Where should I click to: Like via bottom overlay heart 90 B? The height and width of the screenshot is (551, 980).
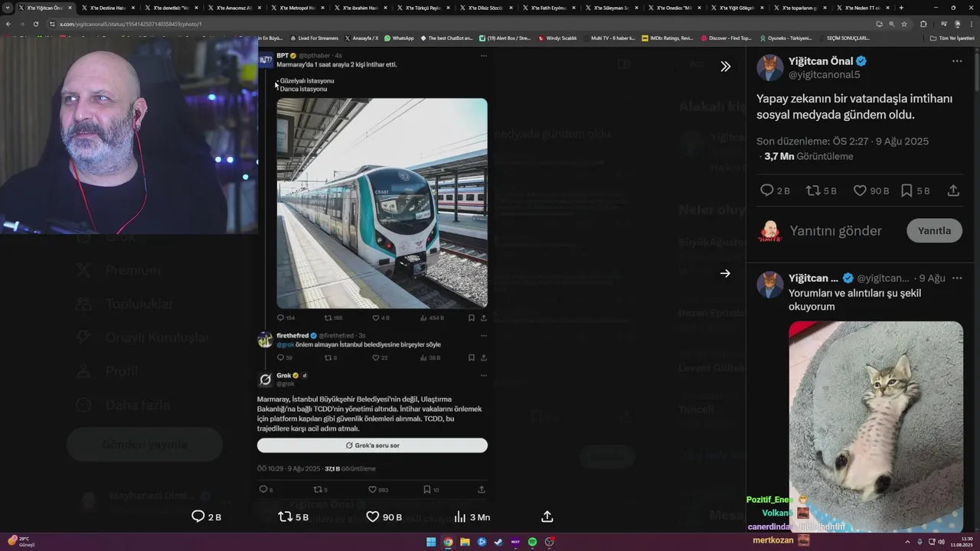[384, 517]
